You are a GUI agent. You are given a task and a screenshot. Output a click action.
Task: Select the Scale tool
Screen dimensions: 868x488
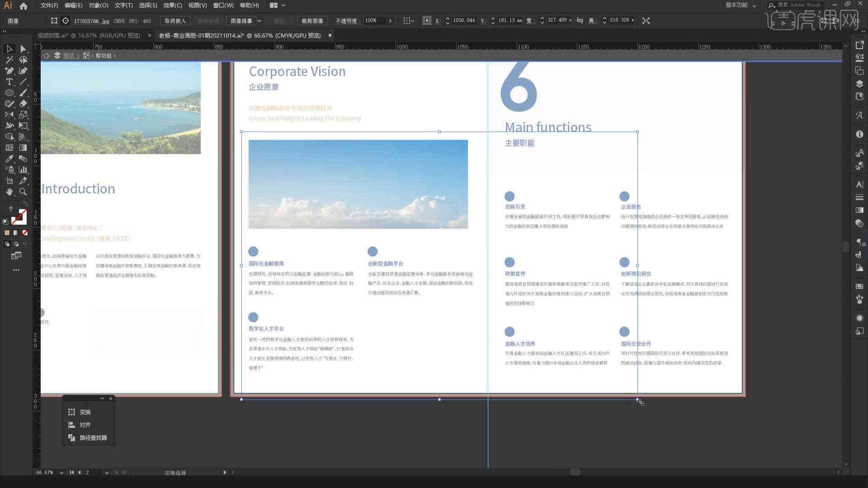[x=23, y=115]
